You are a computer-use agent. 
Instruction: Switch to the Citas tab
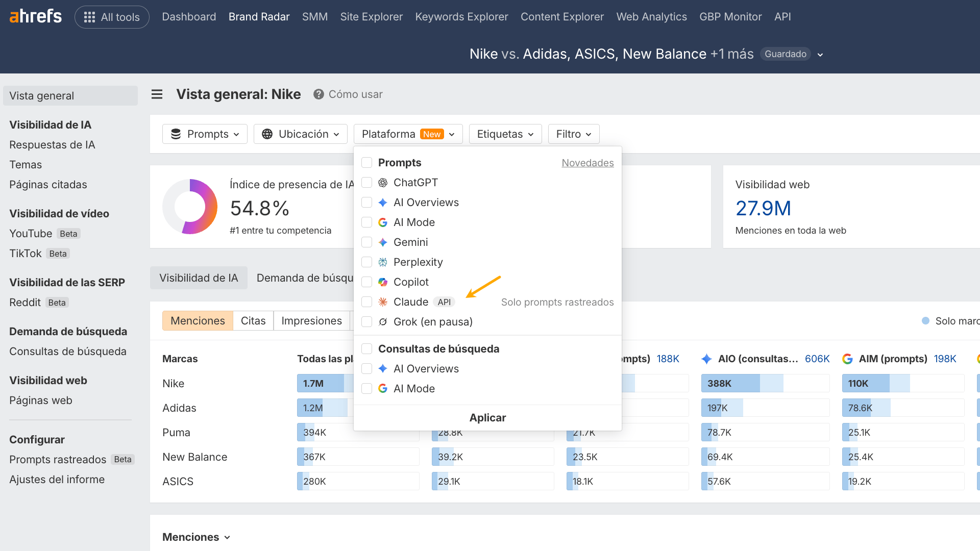[x=253, y=321]
